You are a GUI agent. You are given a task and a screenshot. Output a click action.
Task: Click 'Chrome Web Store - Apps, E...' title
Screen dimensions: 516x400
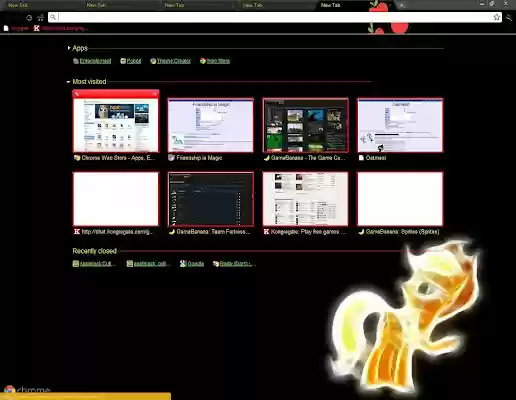[x=118, y=158]
